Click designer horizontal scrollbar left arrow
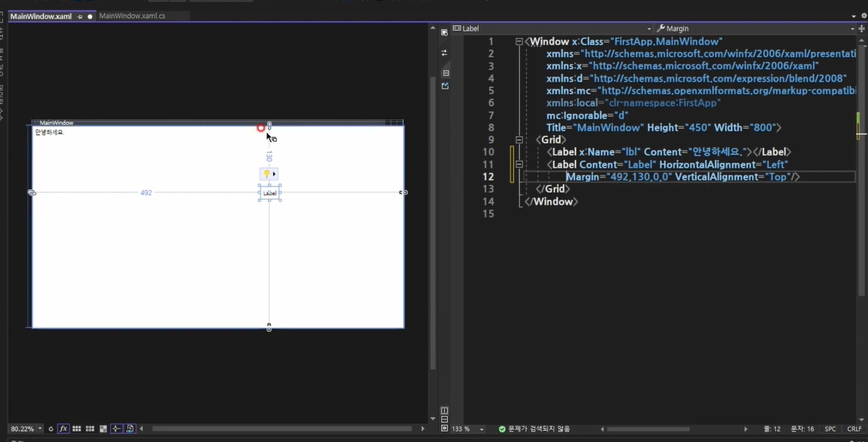The height and width of the screenshot is (442, 868). pos(142,429)
